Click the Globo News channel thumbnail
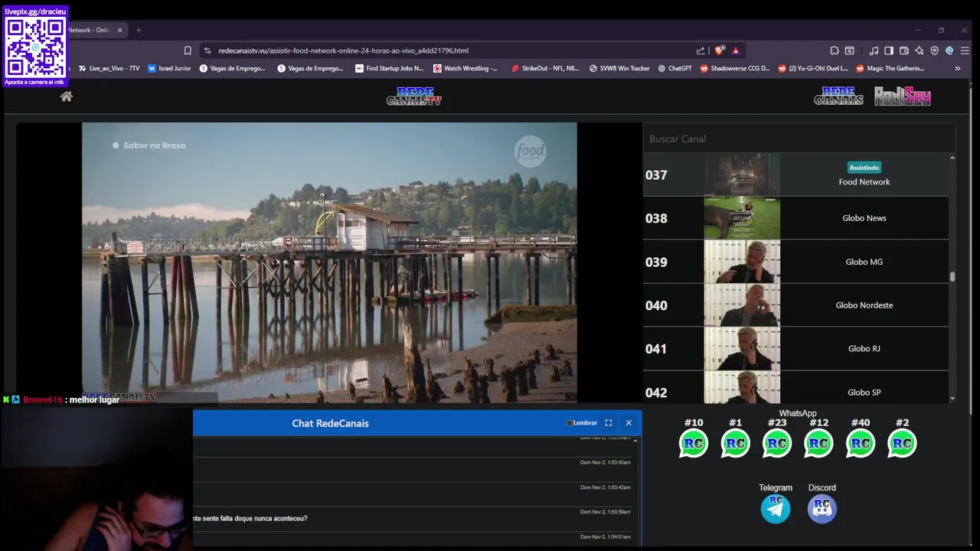 tap(742, 218)
